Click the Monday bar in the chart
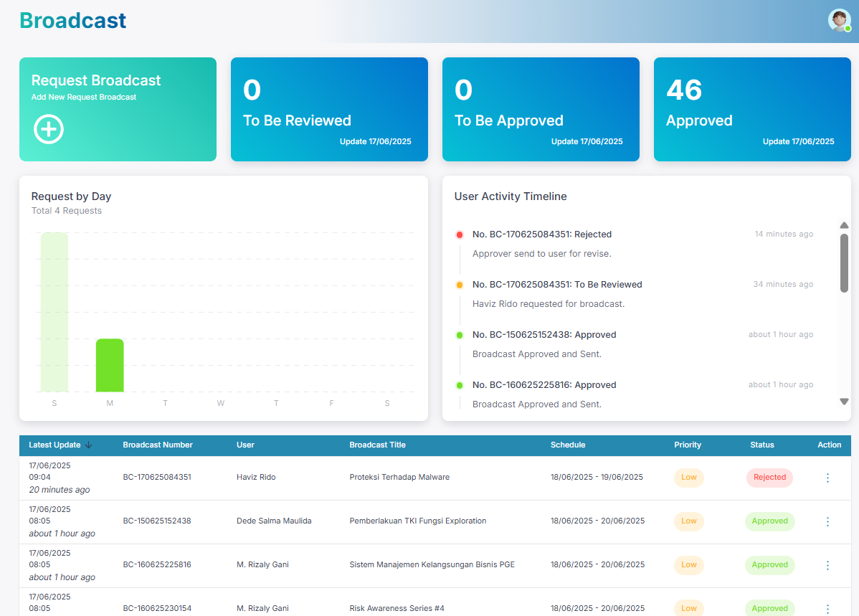This screenshot has height=616, width=859. tap(110, 366)
